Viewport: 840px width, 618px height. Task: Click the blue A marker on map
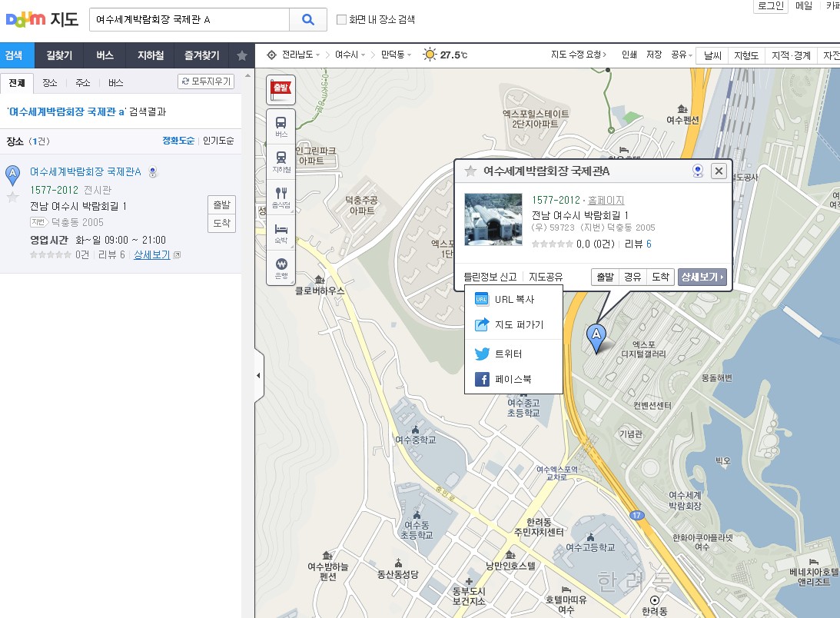(x=596, y=336)
